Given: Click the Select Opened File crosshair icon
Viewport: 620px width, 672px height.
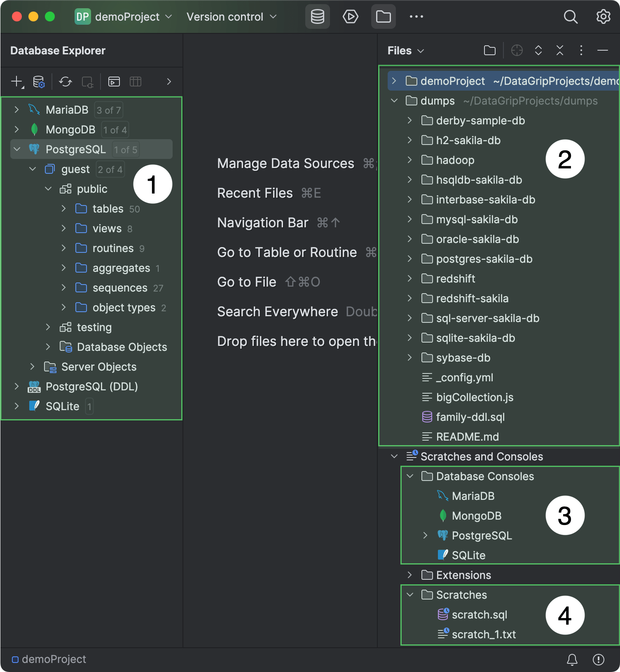Looking at the screenshot, I should [517, 51].
